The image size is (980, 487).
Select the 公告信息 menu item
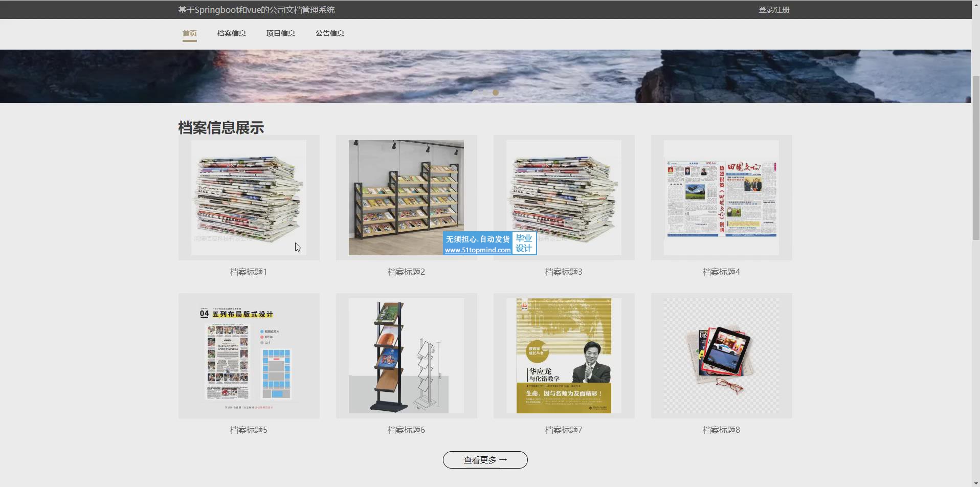click(330, 33)
